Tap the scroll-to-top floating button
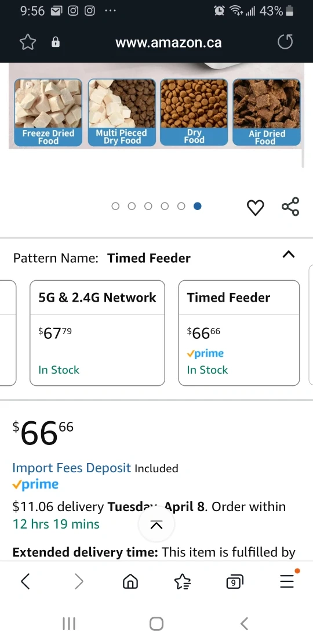 pyautogui.click(x=156, y=524)
